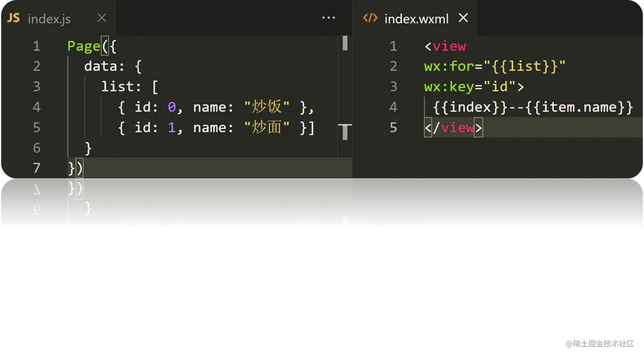Click the JS file icon on index.js tab
This screenshot has width=644, height=358.
(x=14, y=18)
